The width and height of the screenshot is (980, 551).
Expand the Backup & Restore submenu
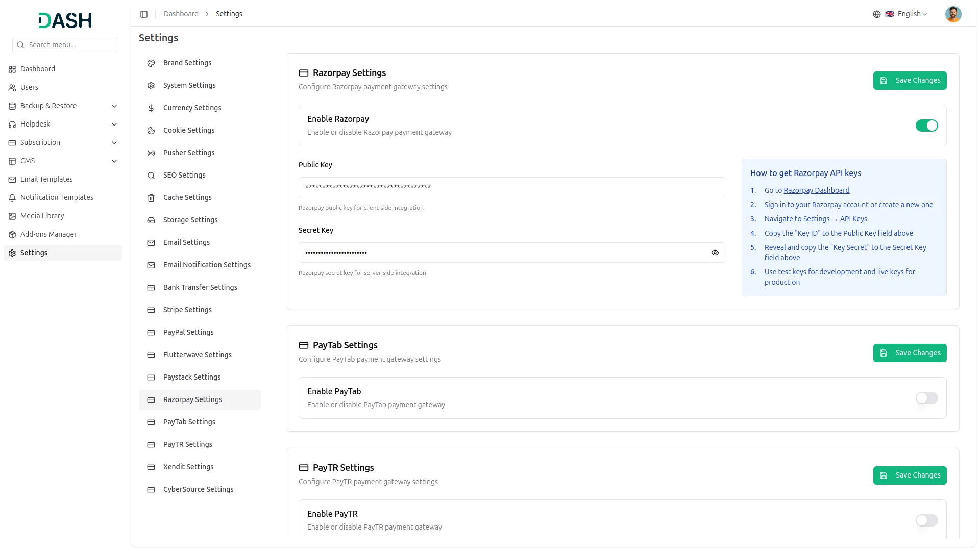(x=114, y=106)
